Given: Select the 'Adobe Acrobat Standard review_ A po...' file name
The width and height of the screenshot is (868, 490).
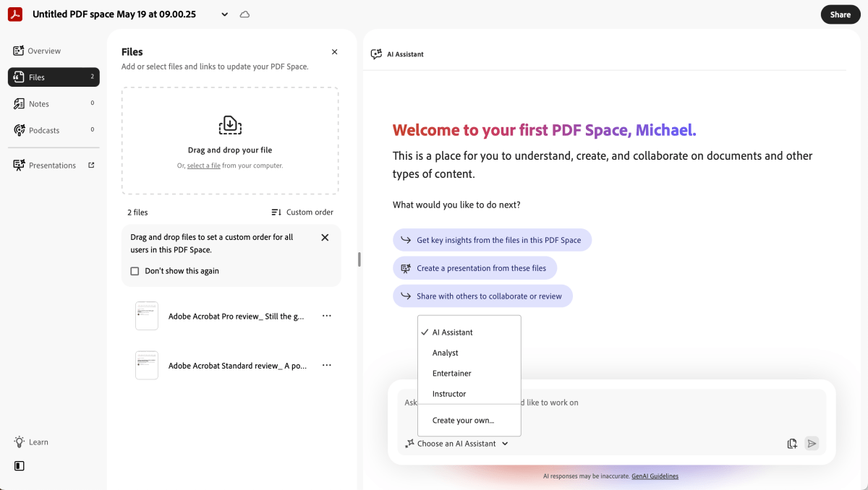Looking at the screenshot, I should pos(238,366).
